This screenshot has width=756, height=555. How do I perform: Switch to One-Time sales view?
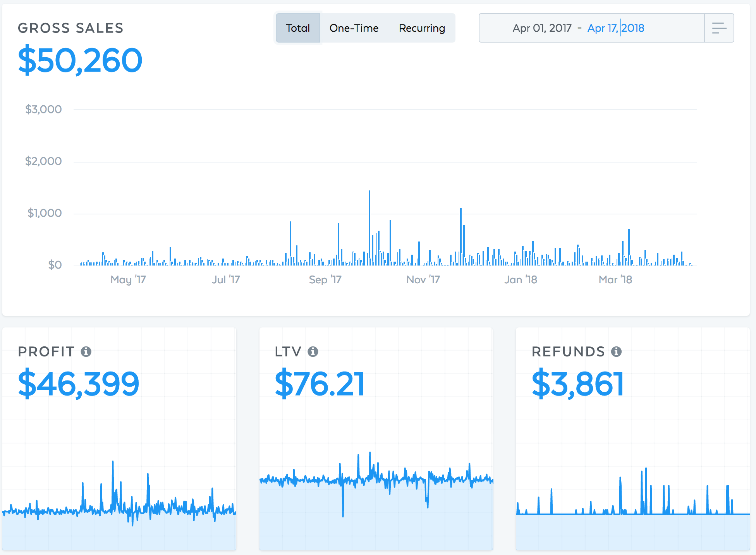click(354, 28)
